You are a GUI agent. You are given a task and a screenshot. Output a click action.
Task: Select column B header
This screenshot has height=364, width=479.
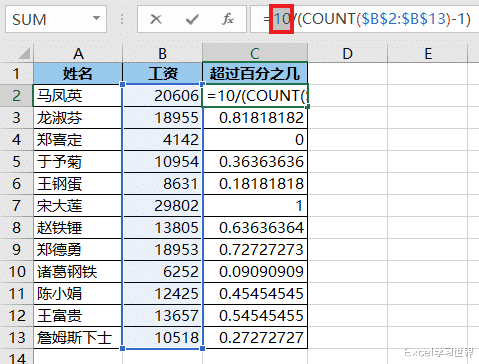click(x=162, y=53)
